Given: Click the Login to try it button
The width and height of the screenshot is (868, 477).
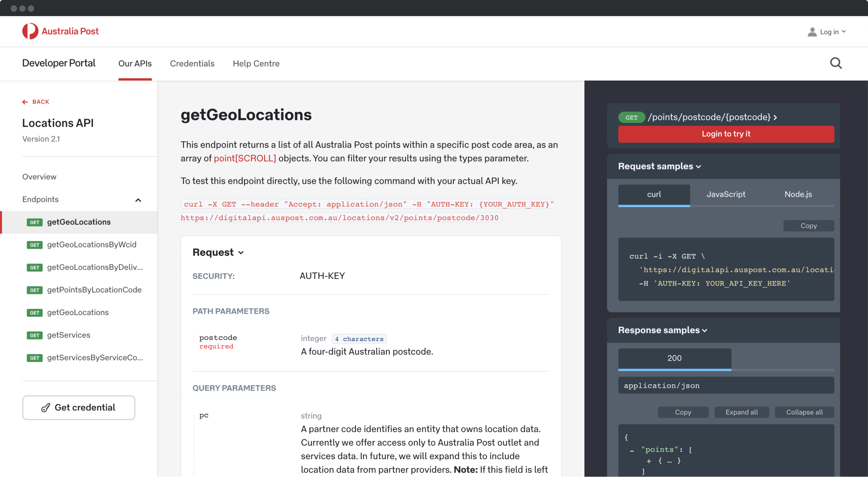Looking at the screenshot, I should click(726, 134).
